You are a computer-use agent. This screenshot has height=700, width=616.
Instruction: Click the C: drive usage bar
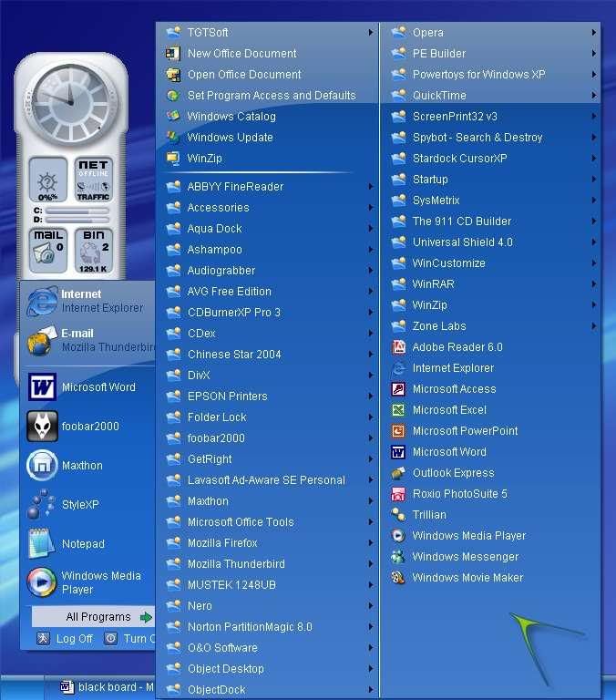[77, 211]
